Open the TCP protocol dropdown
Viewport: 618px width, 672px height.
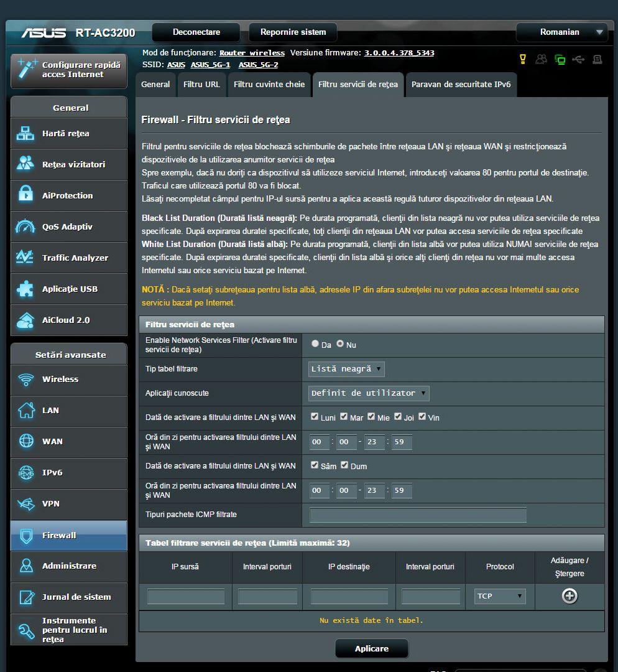[x=499, y=596]
